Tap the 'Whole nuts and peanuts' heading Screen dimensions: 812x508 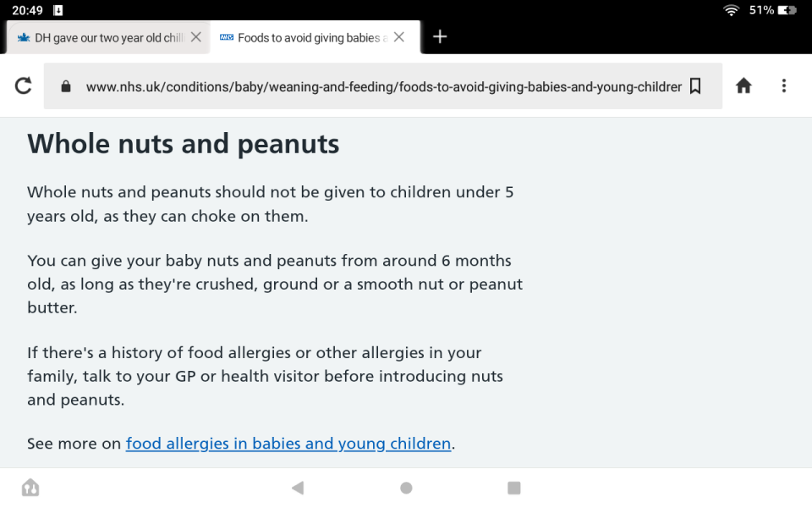coord(184,144)
